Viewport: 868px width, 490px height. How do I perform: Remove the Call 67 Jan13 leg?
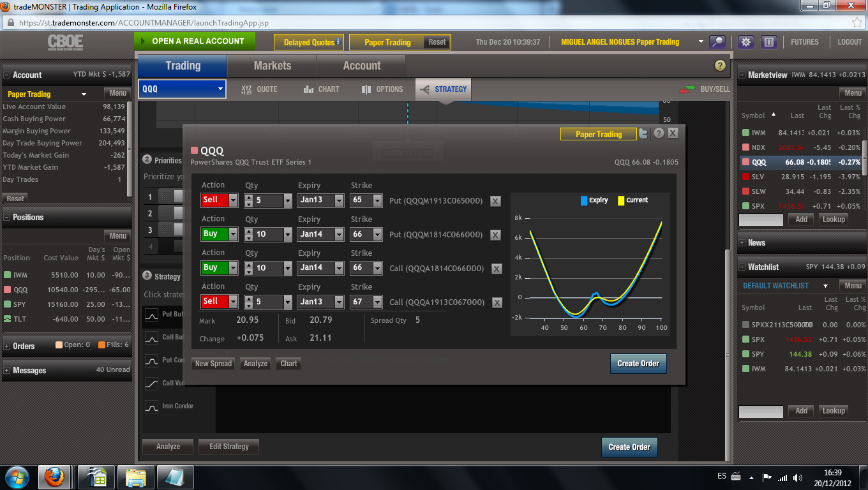(x=495, y=303)
